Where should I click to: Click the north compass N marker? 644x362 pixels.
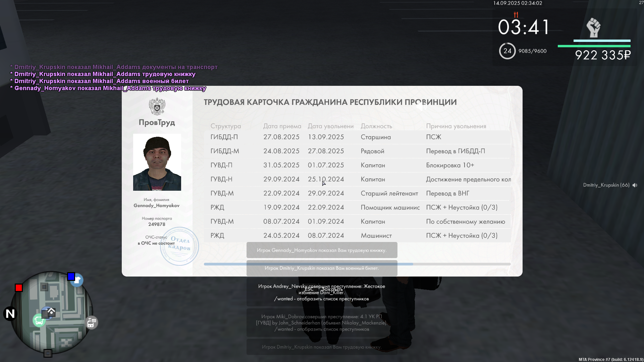(x=10, y=314)
